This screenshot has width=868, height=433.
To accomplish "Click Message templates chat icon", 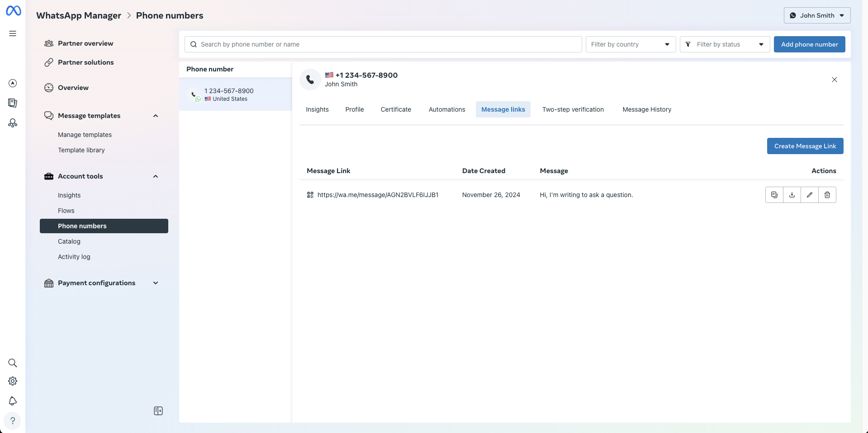I will (49, 116).
